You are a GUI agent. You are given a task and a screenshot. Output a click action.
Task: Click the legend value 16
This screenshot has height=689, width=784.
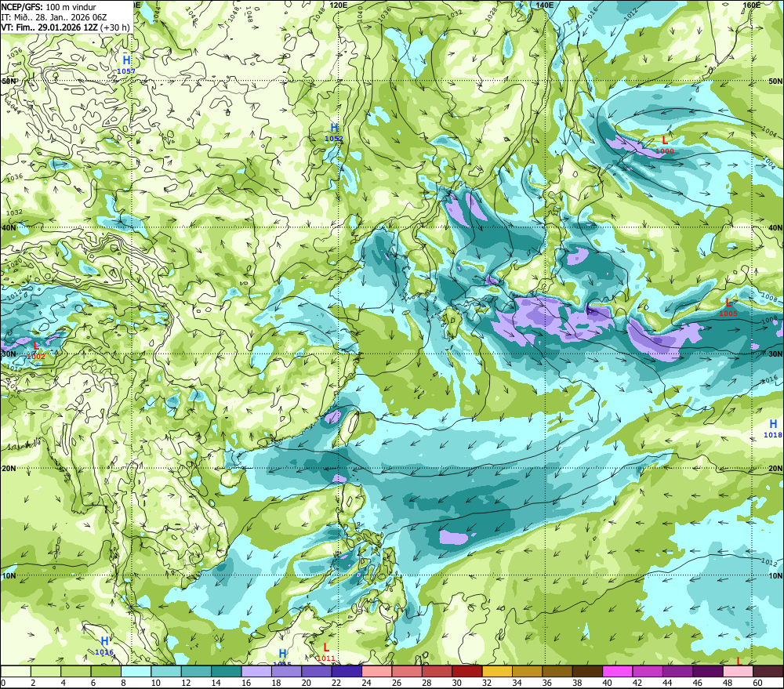pos(246,683)
